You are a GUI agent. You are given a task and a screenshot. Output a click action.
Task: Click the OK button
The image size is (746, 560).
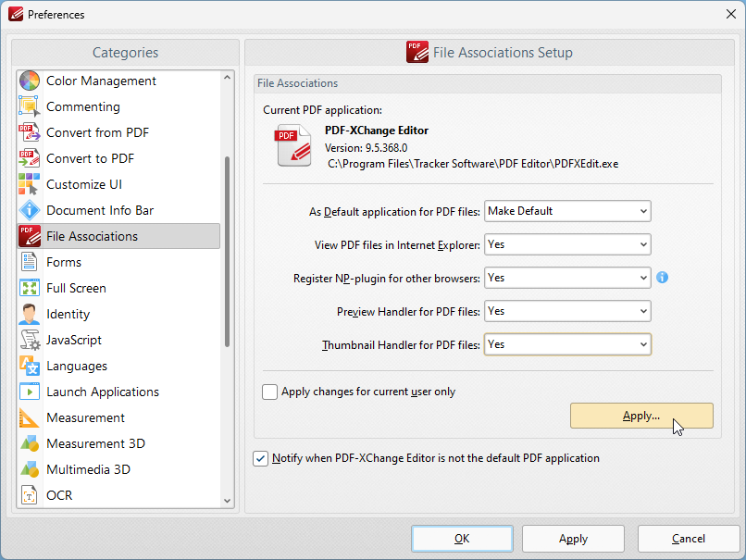(x=462, y=539)
